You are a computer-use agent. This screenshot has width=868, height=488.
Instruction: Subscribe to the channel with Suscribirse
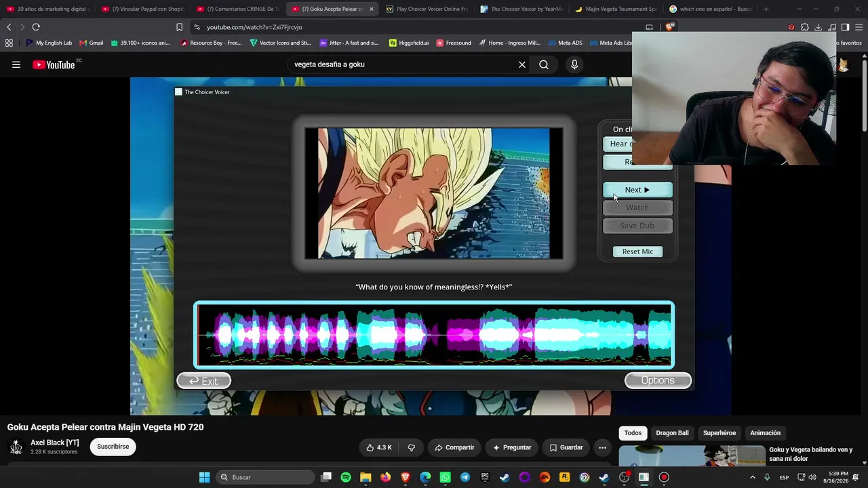113,447
